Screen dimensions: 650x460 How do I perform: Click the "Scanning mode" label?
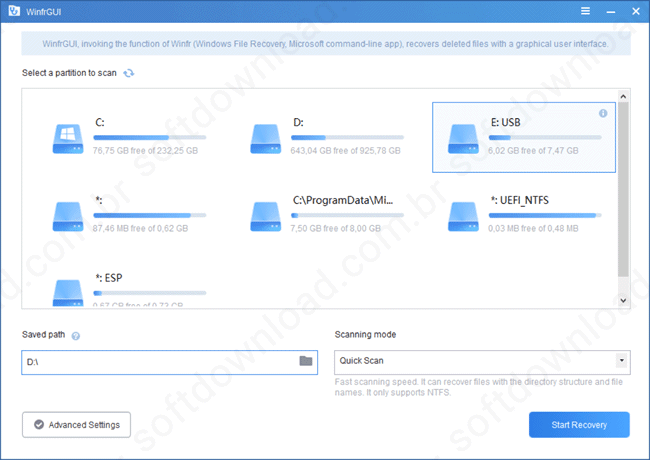click(365, 334)
